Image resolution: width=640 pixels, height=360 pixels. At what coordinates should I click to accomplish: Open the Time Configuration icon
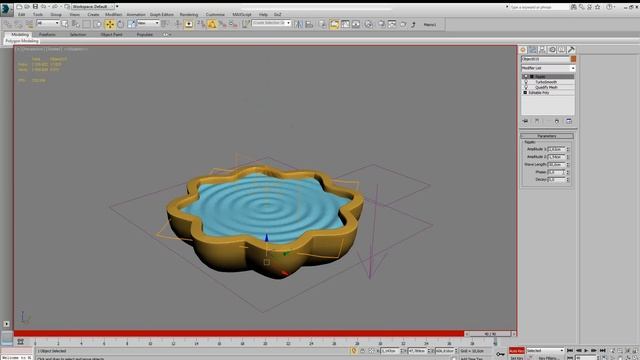coord(604,358)
